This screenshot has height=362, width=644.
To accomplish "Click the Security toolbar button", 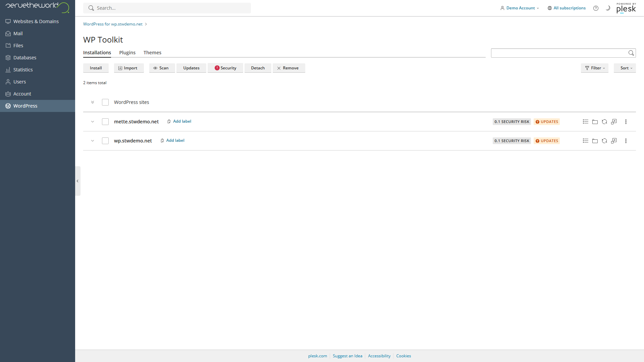I will pyautogui.click(x=225, y=68).
